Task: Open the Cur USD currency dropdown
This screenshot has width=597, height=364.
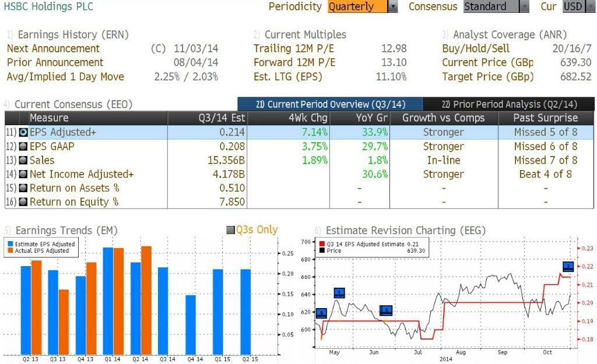Action: pyautogui.click(x=579, y=6)
